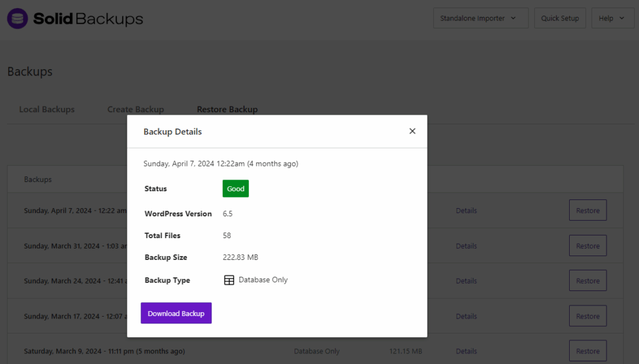View Details for April 7 backup
639x364 pixels.
(466, 211)
